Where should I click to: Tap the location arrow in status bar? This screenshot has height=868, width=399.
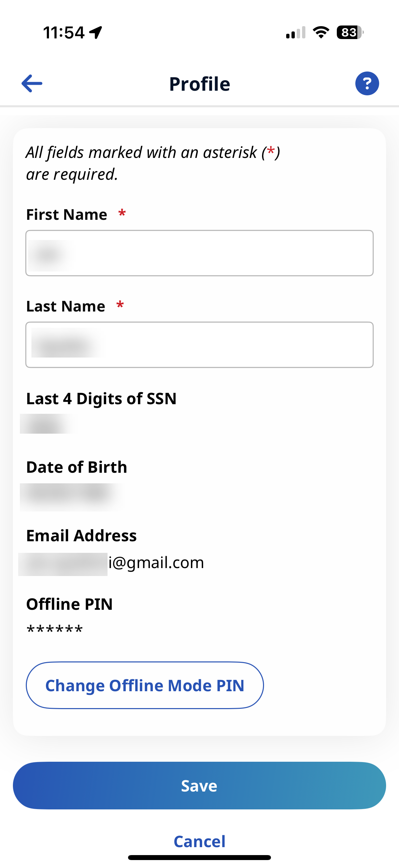96,33
